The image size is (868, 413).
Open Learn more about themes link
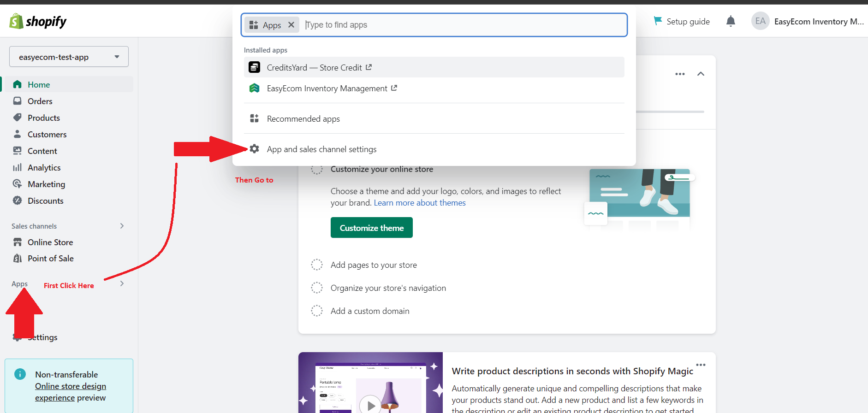[x=420, y=203]
